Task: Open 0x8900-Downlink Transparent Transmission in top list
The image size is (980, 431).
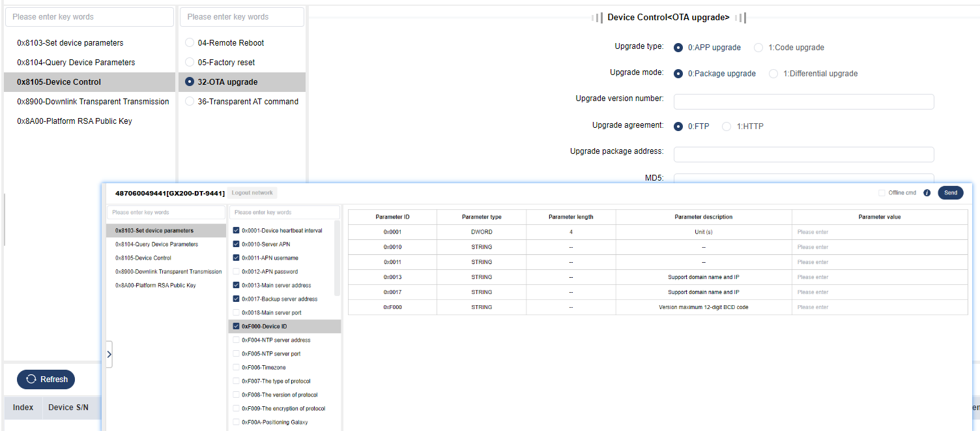Action: tap(93, 102)
